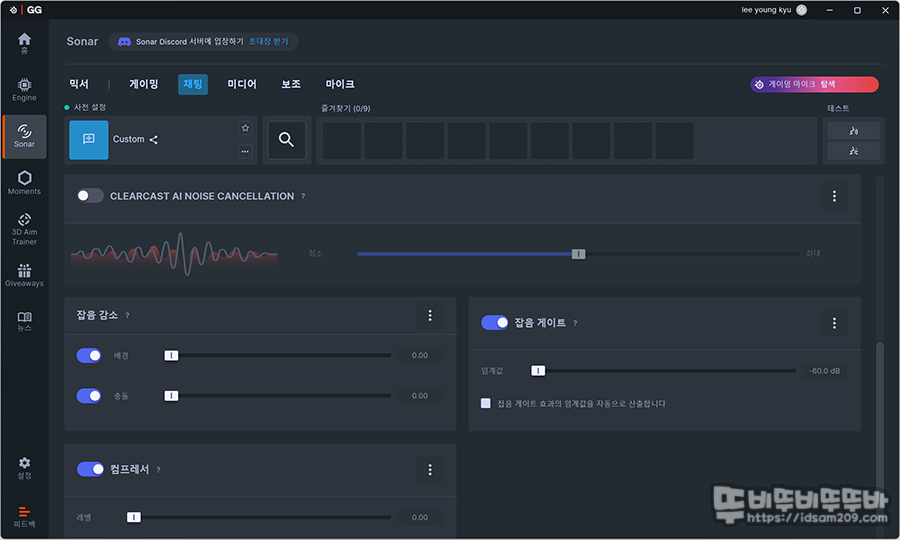Open the Engine section

coord(24,90)
